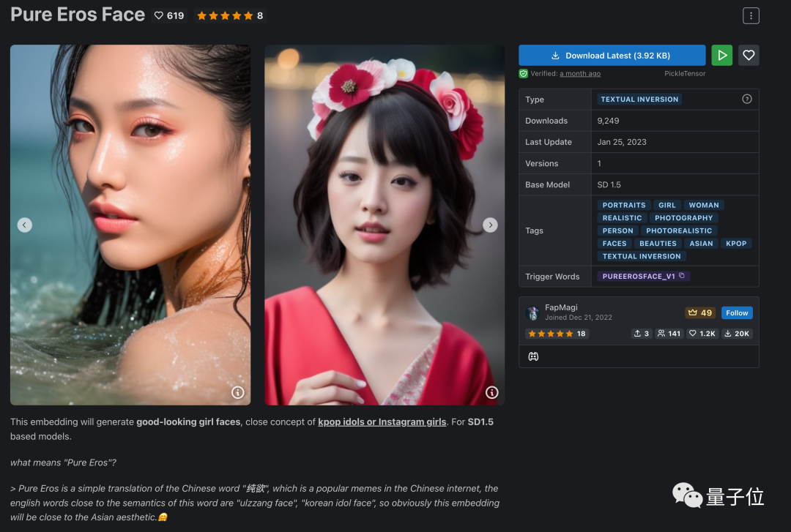791x532 pixels.
Task: View the flower-crown girl image
Action: point(385,225)
